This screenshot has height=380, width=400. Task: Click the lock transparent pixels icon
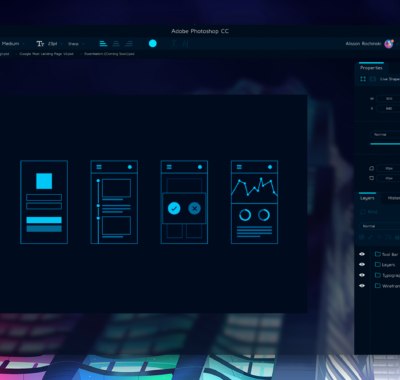click(361, 237)
